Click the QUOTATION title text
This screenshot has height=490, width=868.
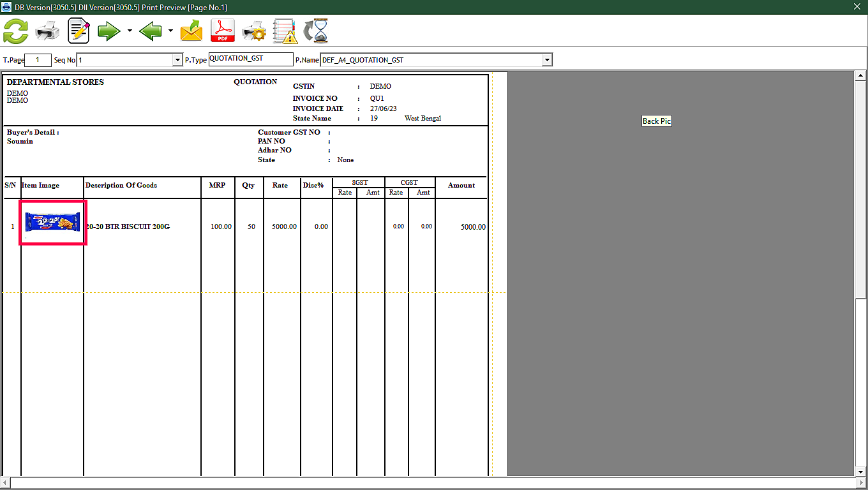(x=255, y=82)
